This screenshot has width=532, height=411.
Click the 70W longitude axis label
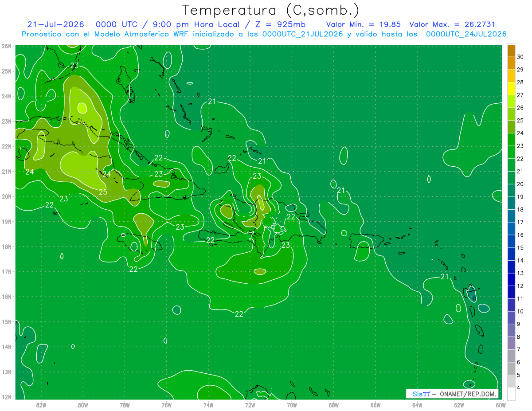[292, 405]
